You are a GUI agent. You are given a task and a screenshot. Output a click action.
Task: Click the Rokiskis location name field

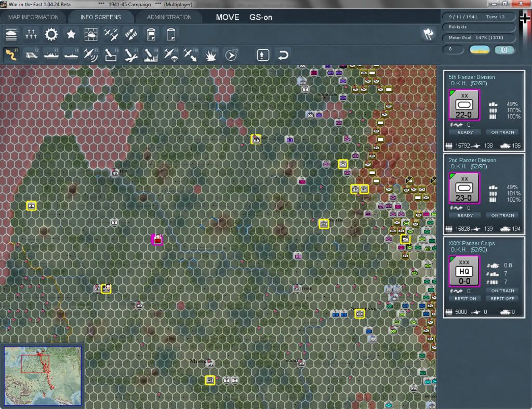478,27
